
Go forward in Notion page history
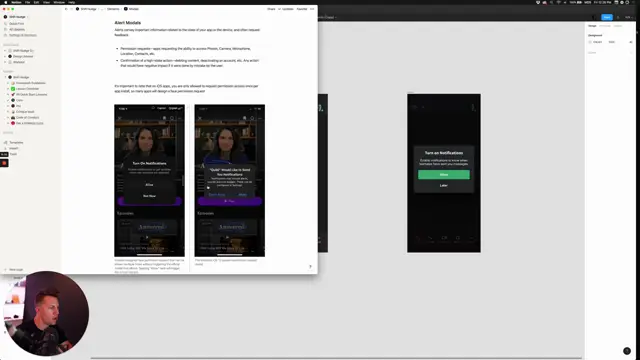71,9
